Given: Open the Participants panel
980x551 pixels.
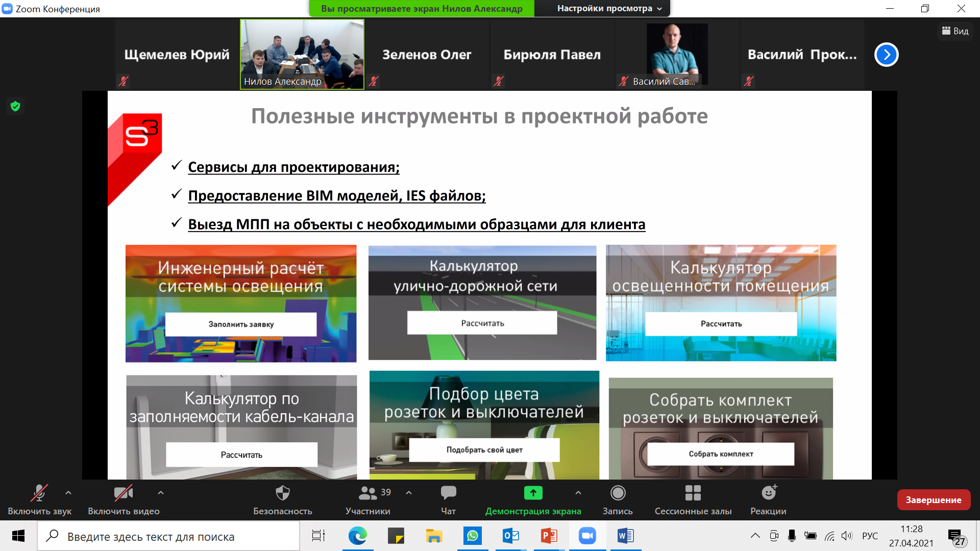Looking at the screenshot, I should [367, 493].
